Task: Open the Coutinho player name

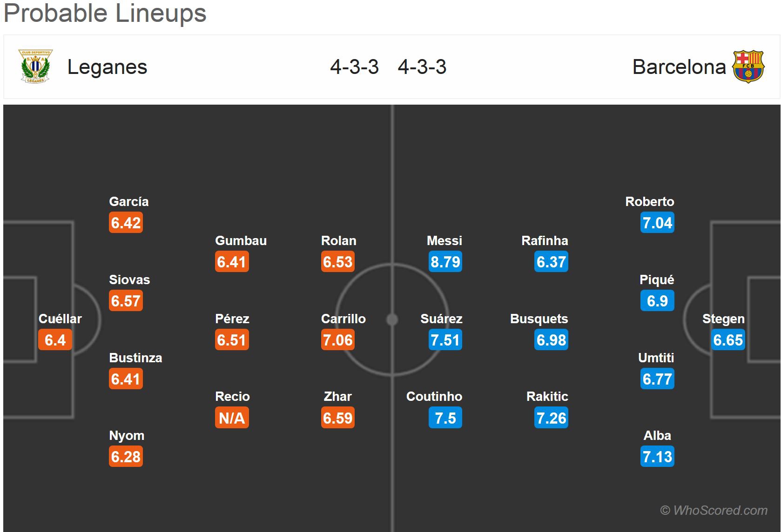Action: [434, 396]
